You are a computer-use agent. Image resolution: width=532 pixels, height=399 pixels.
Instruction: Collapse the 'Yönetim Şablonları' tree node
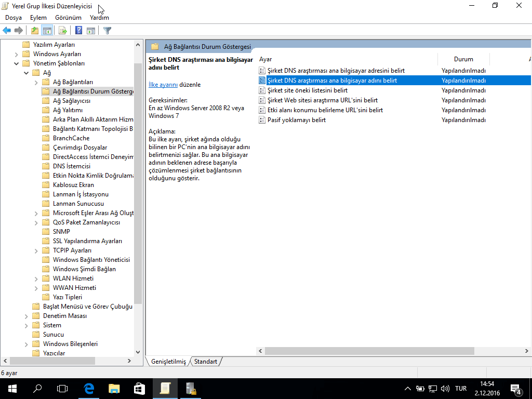[x=16, y=63]
